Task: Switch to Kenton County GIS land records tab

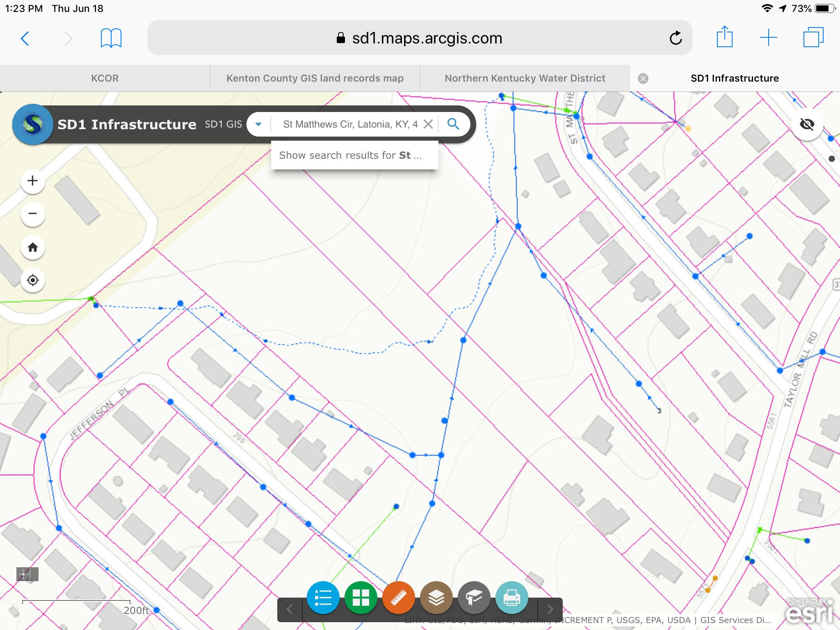Action: [x=315, y=78]
